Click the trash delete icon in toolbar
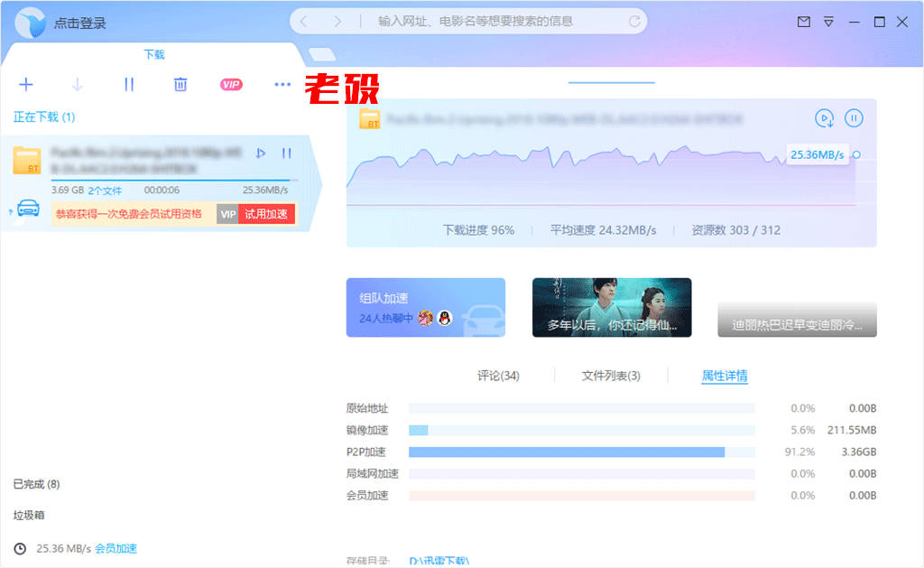Screen dimensions: 924x568 point(180,84)
